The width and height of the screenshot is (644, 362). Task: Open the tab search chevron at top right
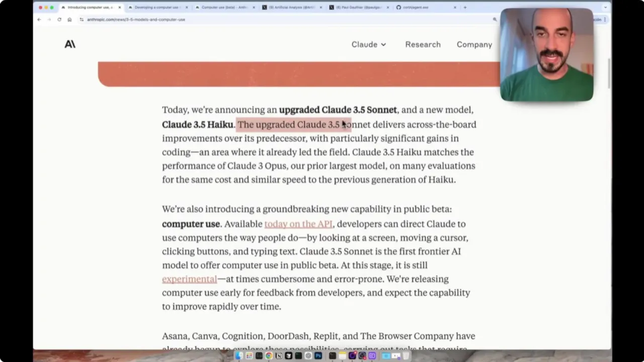[605, 8]
